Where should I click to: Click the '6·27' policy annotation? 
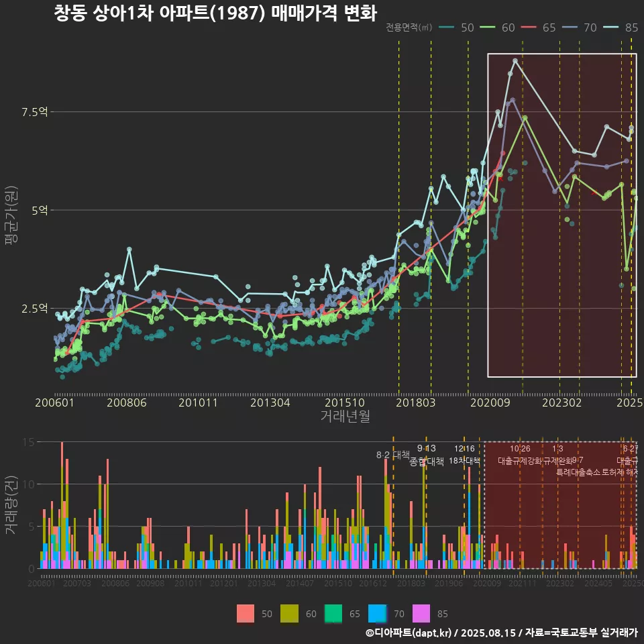(x=631, y=449)
